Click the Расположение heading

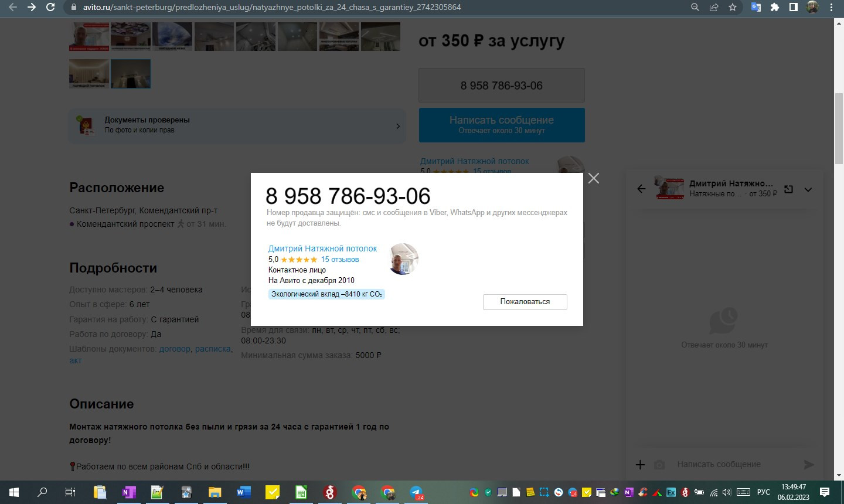click(x=117, y=188)
